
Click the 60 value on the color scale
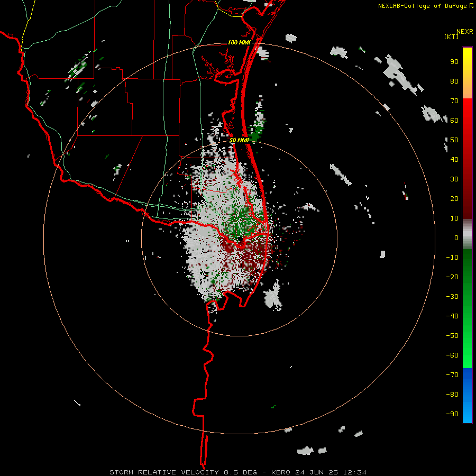(x=454, y=120)
